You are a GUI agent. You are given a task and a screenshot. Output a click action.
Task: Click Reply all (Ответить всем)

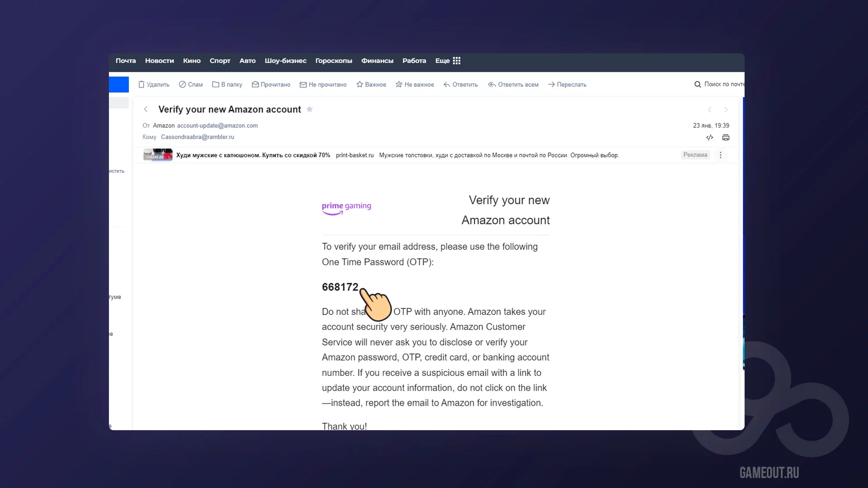pyautogui.click(x=513, y=84)
